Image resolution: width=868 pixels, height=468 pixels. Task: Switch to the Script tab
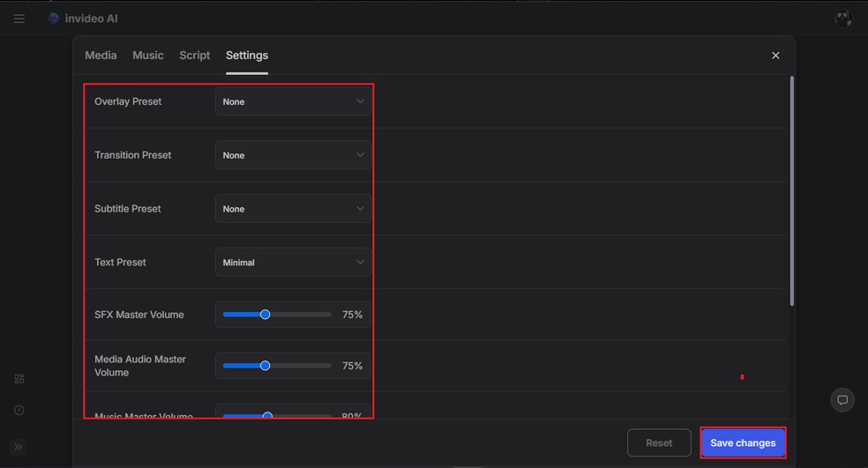[194, 56]
